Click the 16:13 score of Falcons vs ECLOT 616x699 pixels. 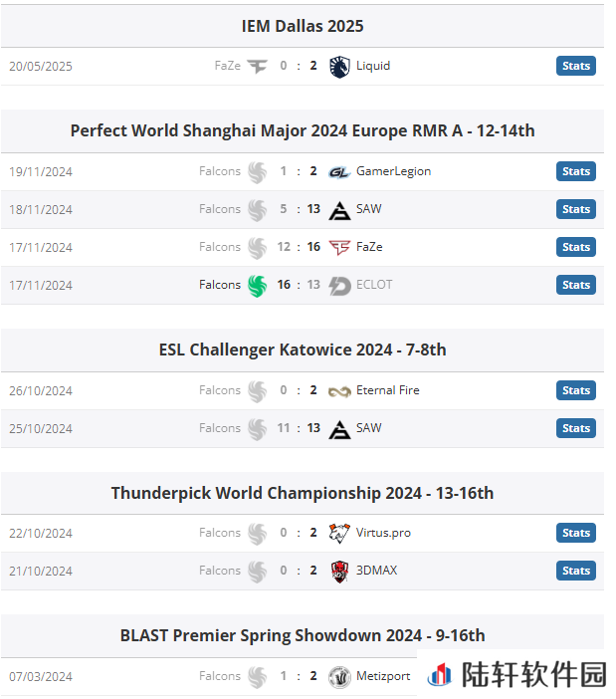pyautogui.click(x=299, y=285)
